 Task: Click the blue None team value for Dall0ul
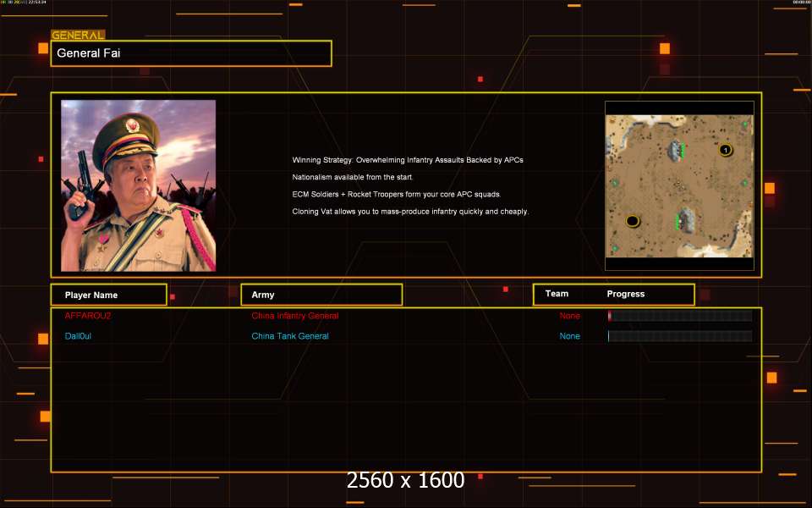569,336
